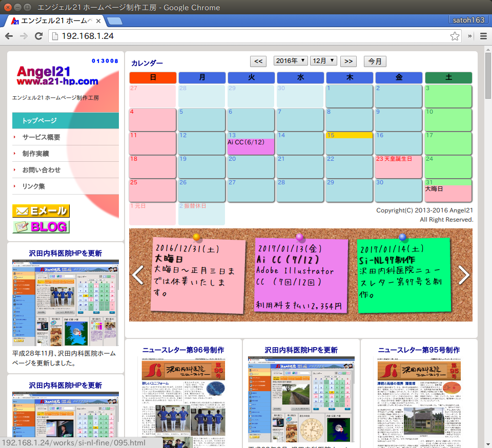
Task: Open the newsletter 96 thumbnail image
Action: [x=183, y=403]
